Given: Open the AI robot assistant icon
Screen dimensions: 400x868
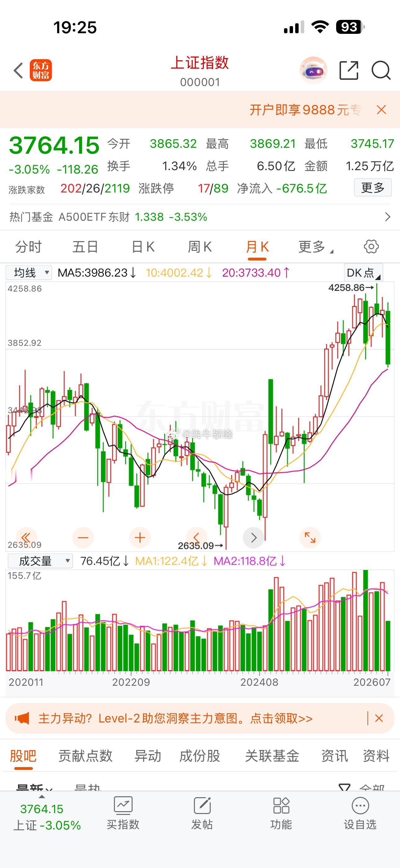Looking at the screenshot, I should click(x=313, y=70).
